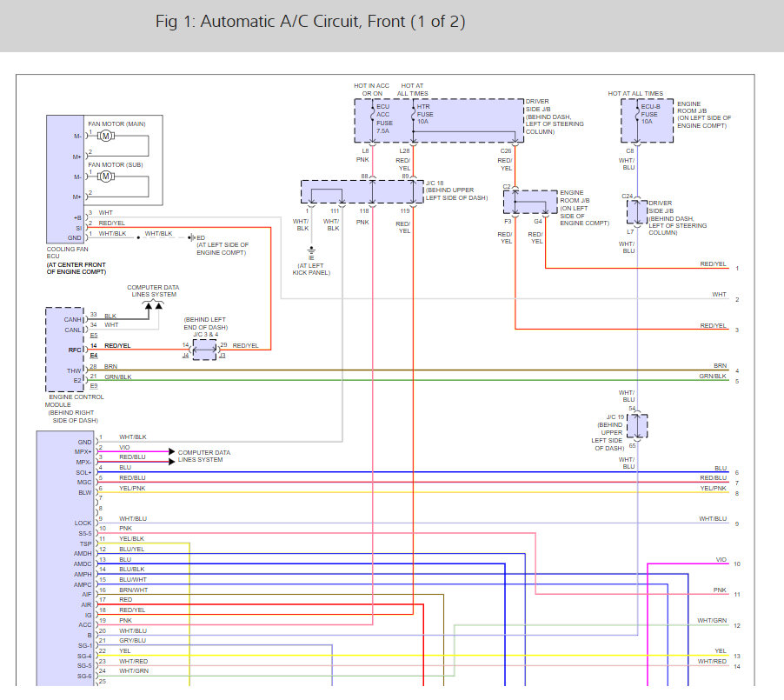This screenshot has width=784, height=700.
Task: Click the 'WHT/RED' label at right-side line 14
Action: pos(712,661)
